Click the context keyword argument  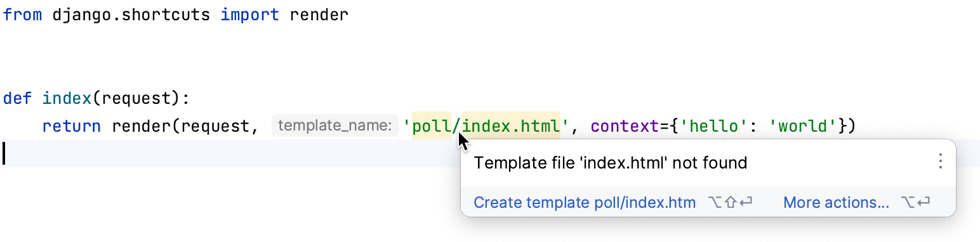click(620, 126)
